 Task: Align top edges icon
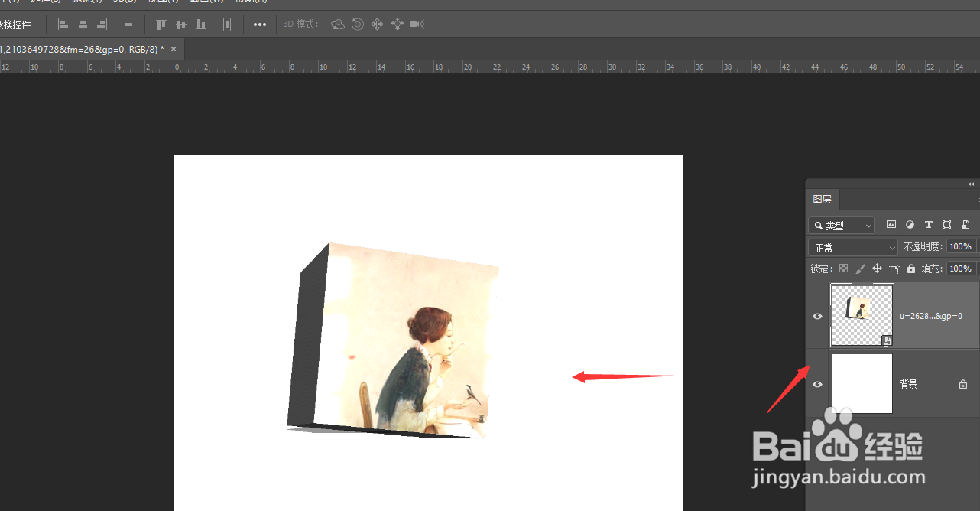pos(161,24)
